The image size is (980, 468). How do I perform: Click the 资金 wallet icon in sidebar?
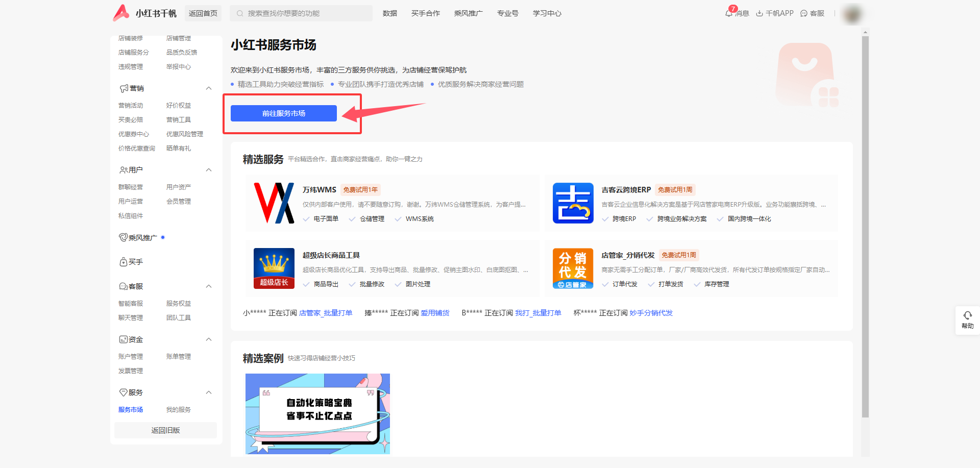(x=124, y=339)
